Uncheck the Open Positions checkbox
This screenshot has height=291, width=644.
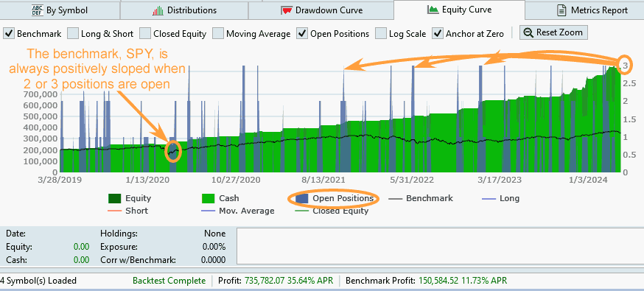[302, 33]
